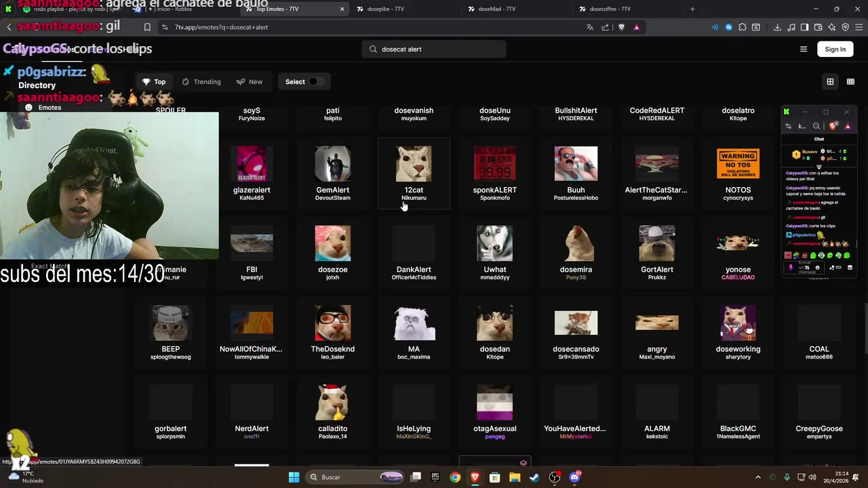868x488 pixels.
Task: Click the browser address bar URL
Action: (x=221, y=27)
